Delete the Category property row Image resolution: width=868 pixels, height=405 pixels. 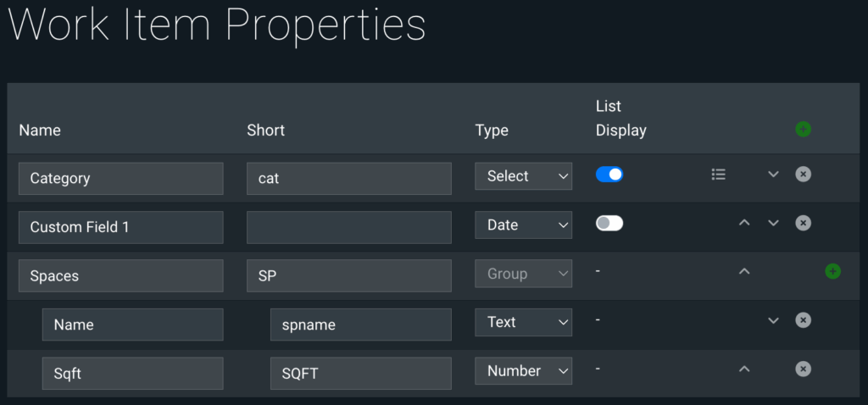803,174
